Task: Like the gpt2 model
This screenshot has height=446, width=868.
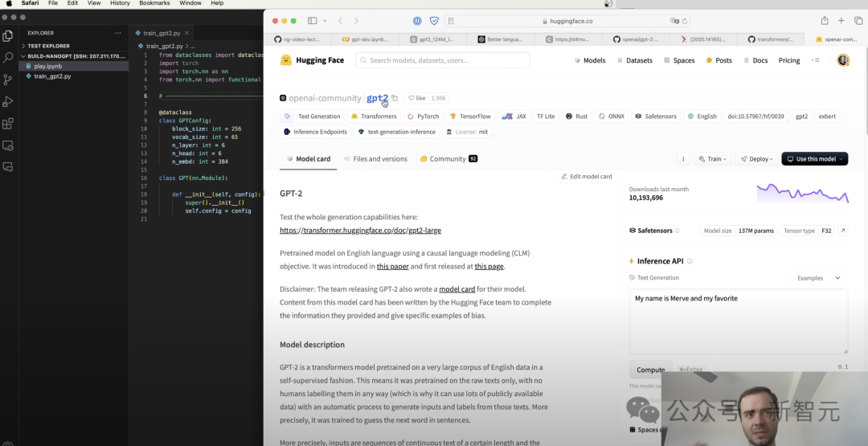Action: point(417,98)
